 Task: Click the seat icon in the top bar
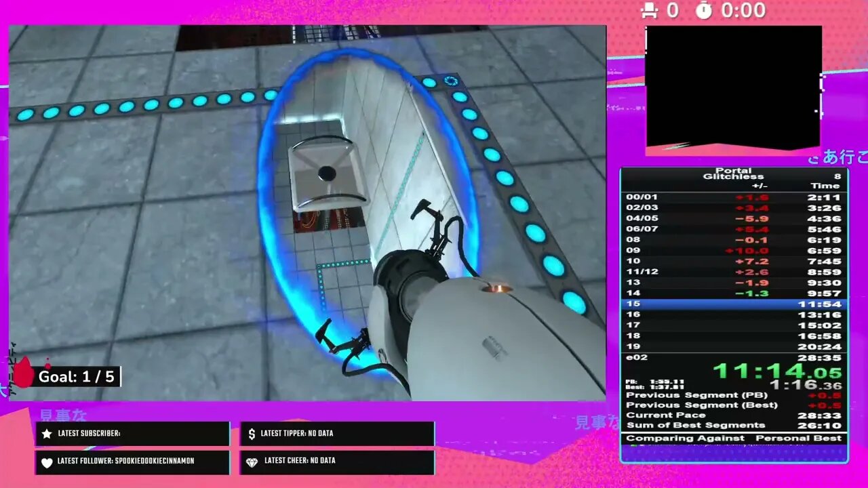tap(650, 10)
